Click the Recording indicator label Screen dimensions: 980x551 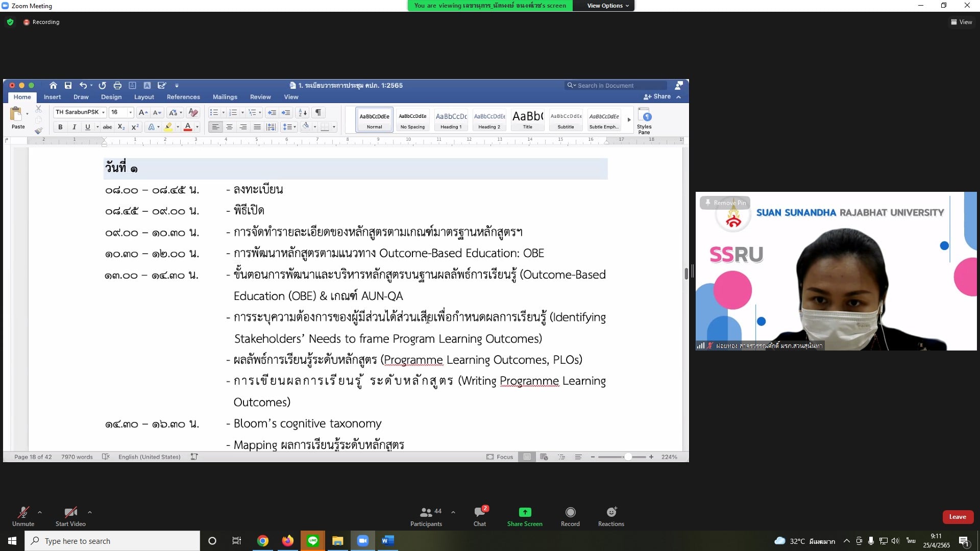tap(45, 22)
